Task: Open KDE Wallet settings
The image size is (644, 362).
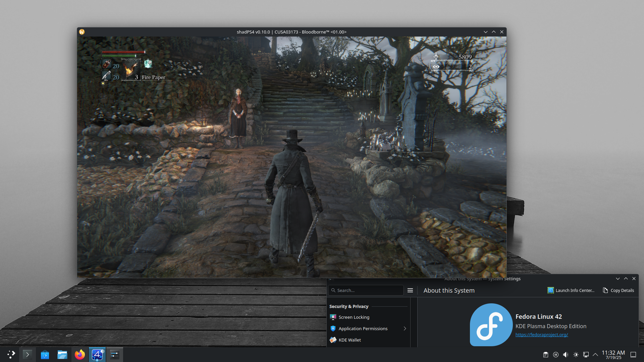Action: point(368,340)
